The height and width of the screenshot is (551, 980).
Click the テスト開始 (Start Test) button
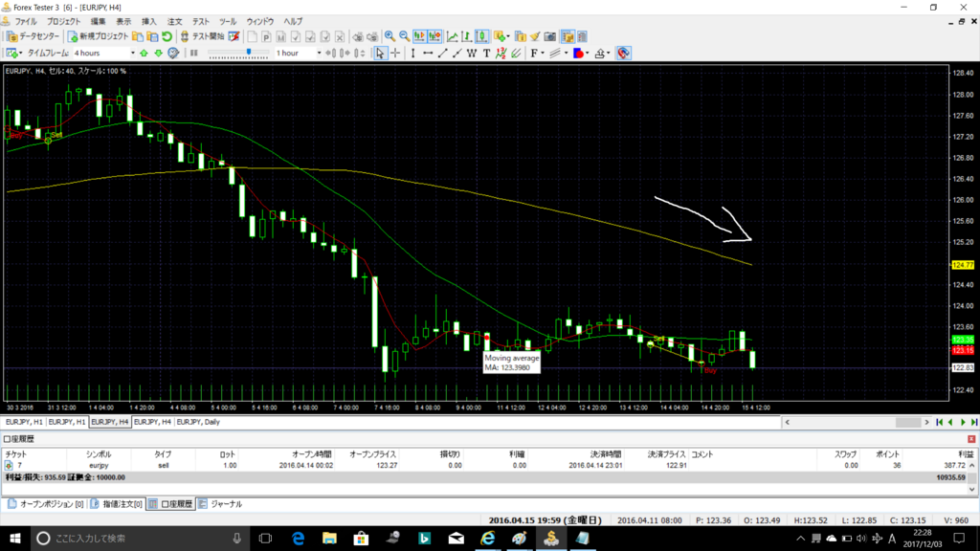(x=202, y=36)
